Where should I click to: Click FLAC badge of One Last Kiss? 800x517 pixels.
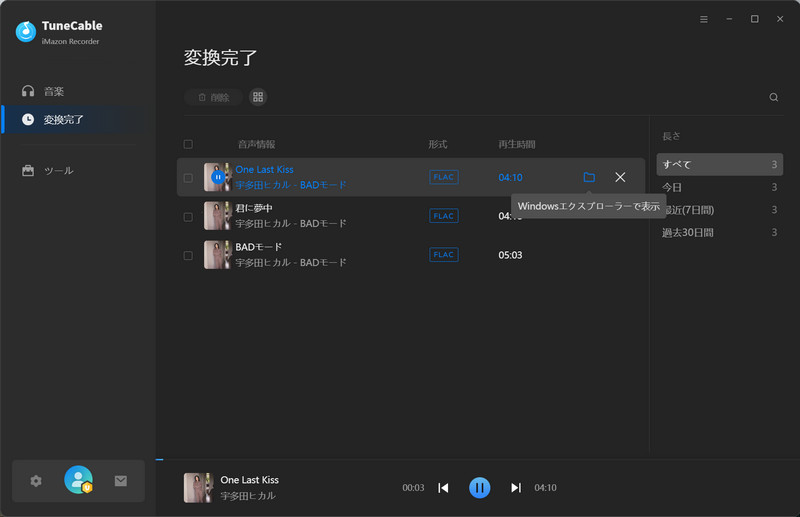tap(444, 177)
